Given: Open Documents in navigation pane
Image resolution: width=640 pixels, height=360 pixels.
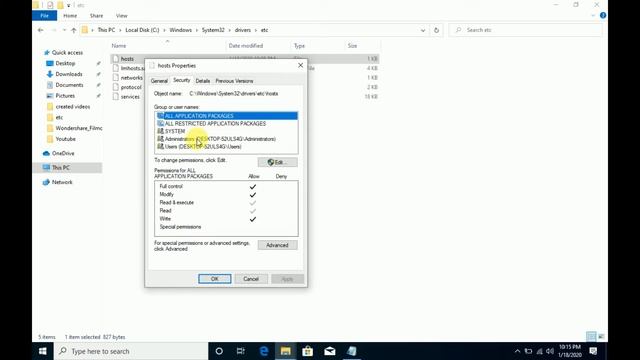Looking at the screenshot, I should pyautogui.click(x=69, y=85).
